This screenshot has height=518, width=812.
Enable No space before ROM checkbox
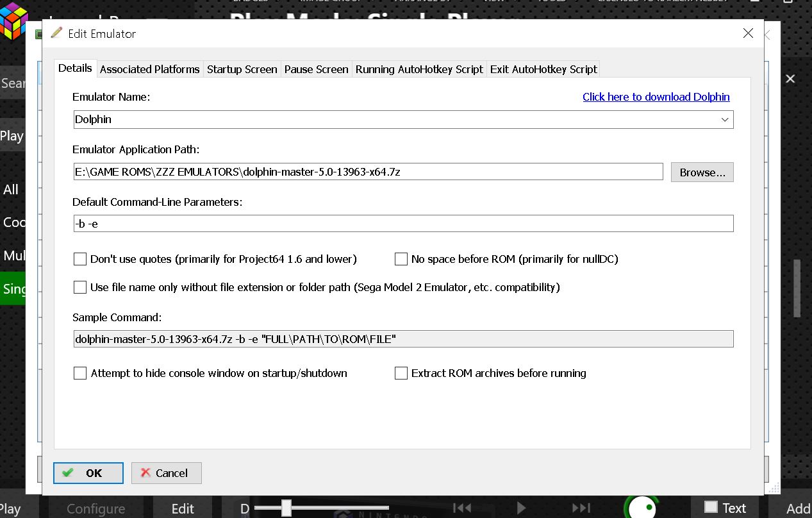click(401, 259)
